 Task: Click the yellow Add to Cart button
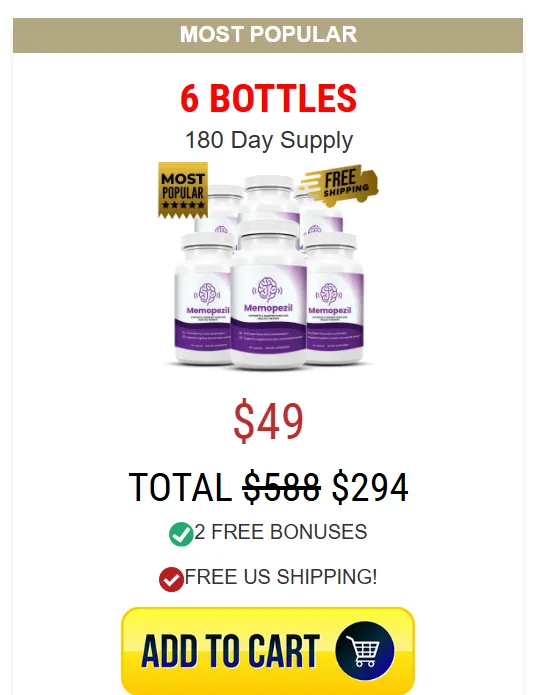(268, 651)
